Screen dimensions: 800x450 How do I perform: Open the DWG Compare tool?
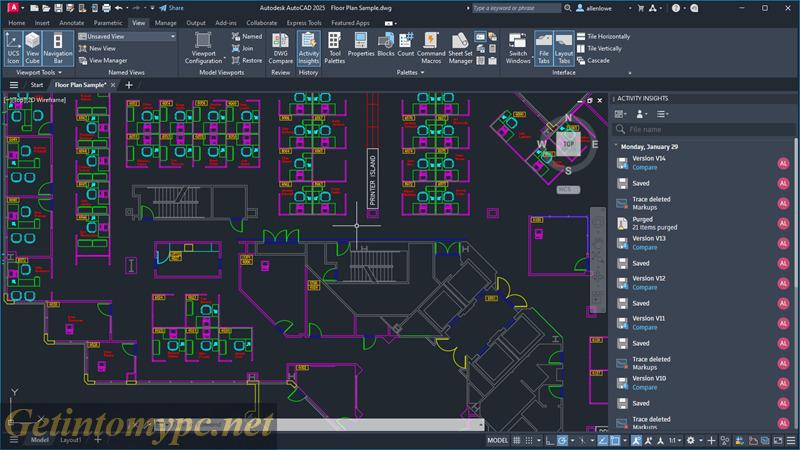(280, 48)
